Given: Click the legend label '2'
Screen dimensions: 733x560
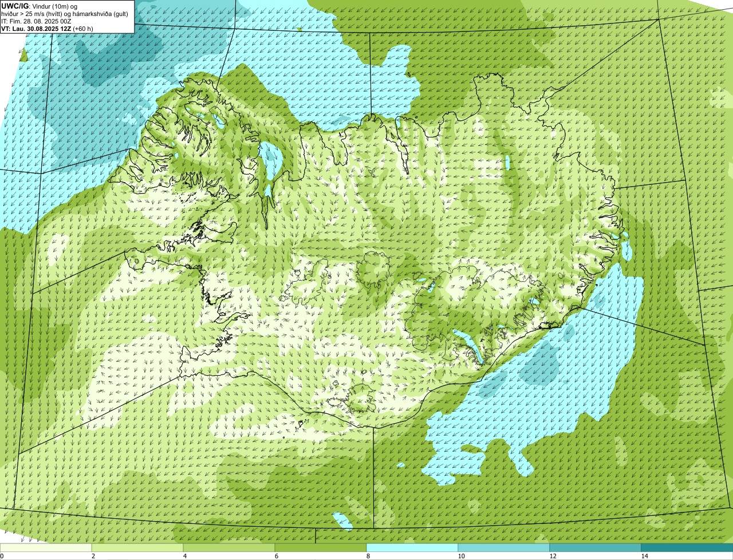Looking at the screenshot, I should pos(93,556).
